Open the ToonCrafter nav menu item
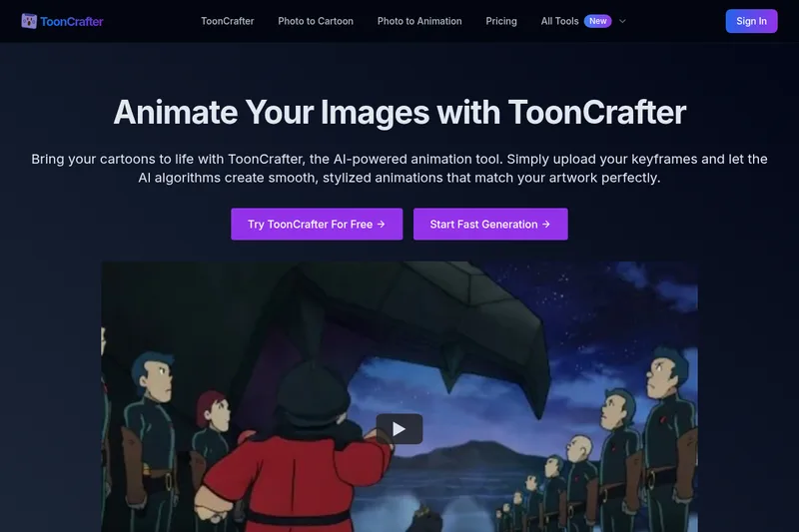 pyautogui.click(x=228, y=21)
